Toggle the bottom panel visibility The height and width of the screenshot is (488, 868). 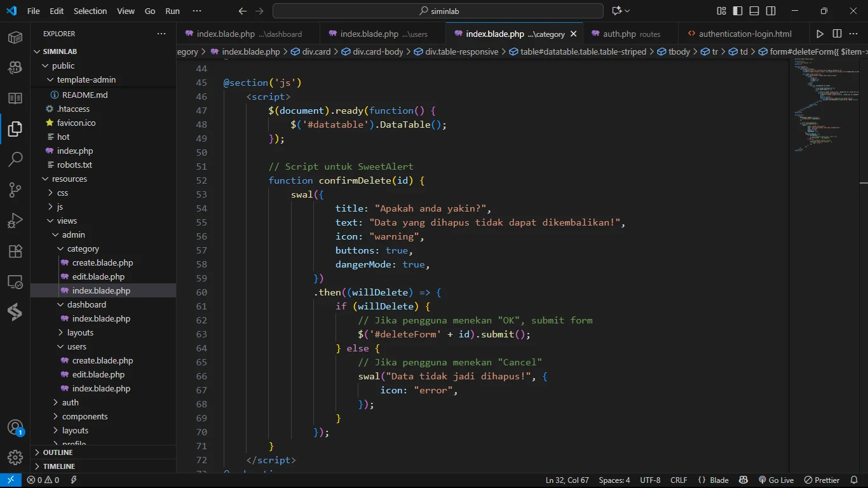click(x=754, y=11)
